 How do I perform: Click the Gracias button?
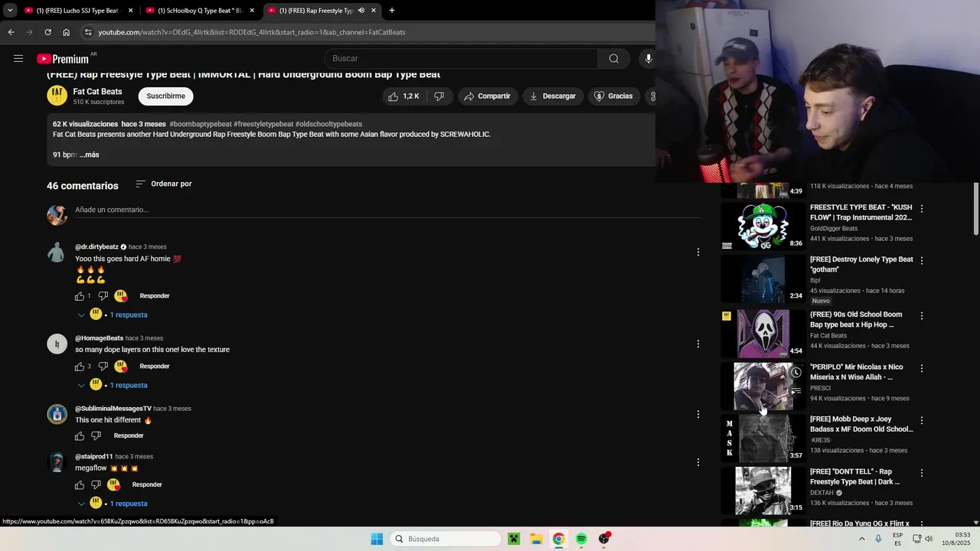(x=614, y=96)
